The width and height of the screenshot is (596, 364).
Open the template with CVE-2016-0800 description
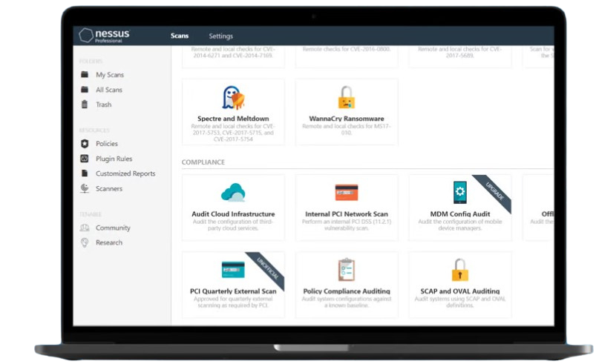[x=347, y=56]
